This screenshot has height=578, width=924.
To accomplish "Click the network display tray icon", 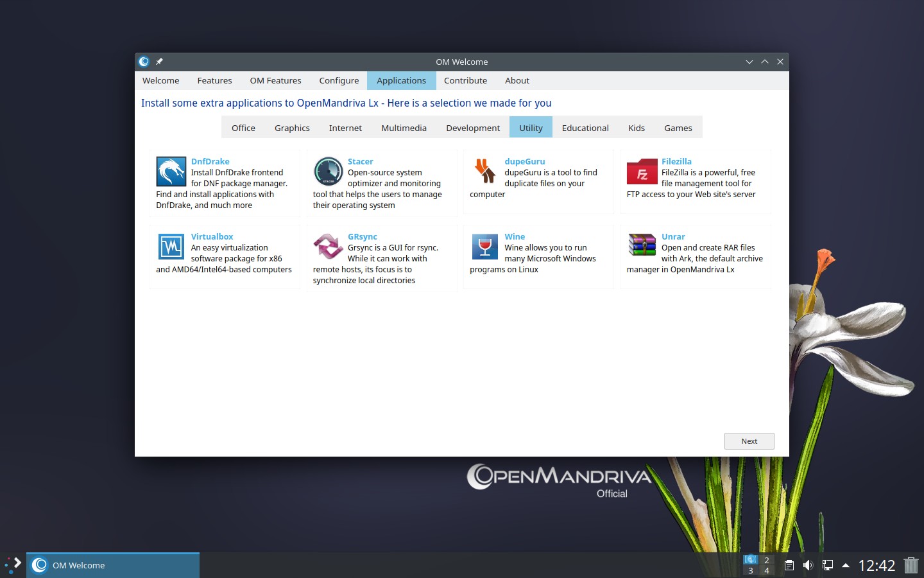I will pos(827,565).
